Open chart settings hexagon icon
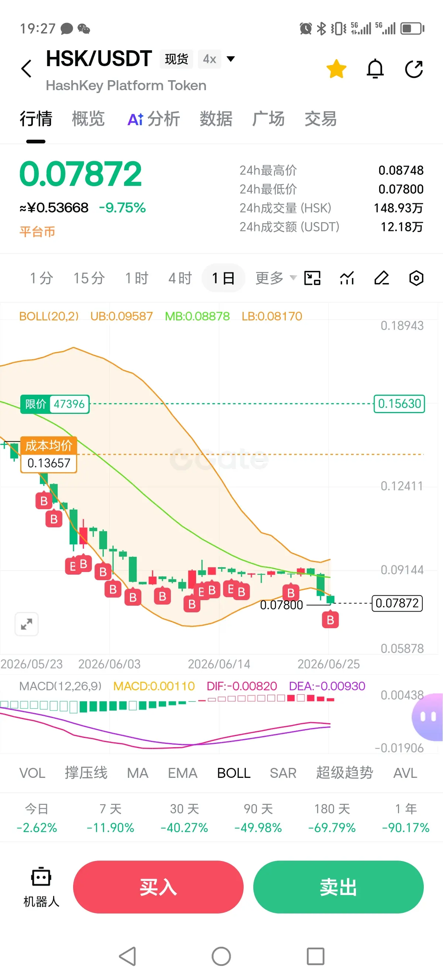Image resolution: width=443 pixels, height=980 pixels. point(416,278)
